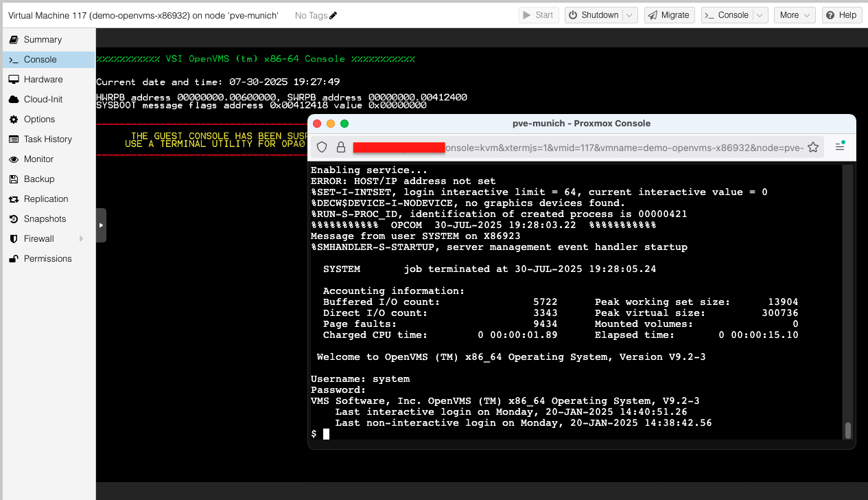Open Snapshots using the camera icon
The width and height of the screenshot is (868, 500).
15,218
